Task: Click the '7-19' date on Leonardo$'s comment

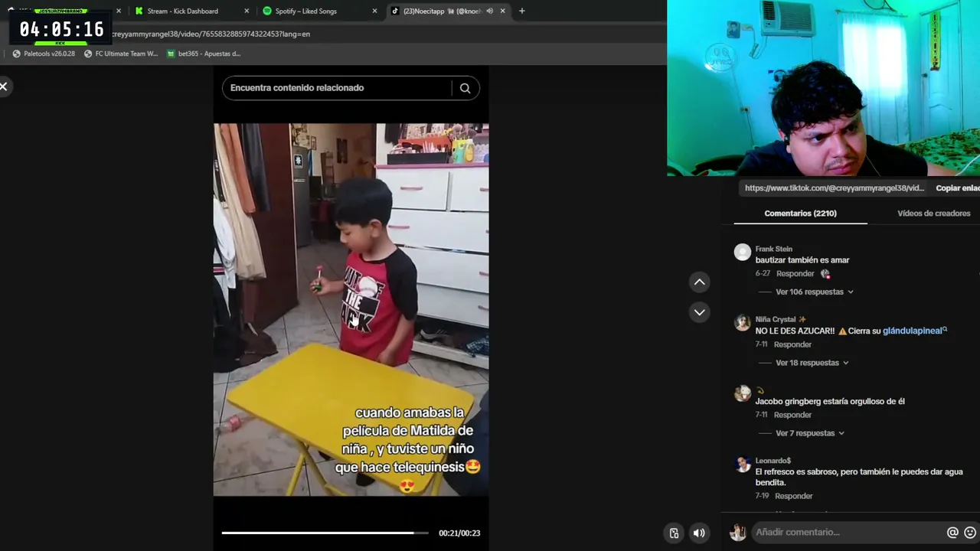Action: click(x=762, y=496)
